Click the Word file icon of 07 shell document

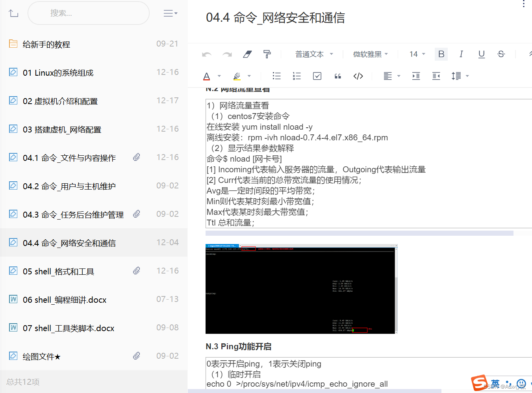[x=13, y=328]
